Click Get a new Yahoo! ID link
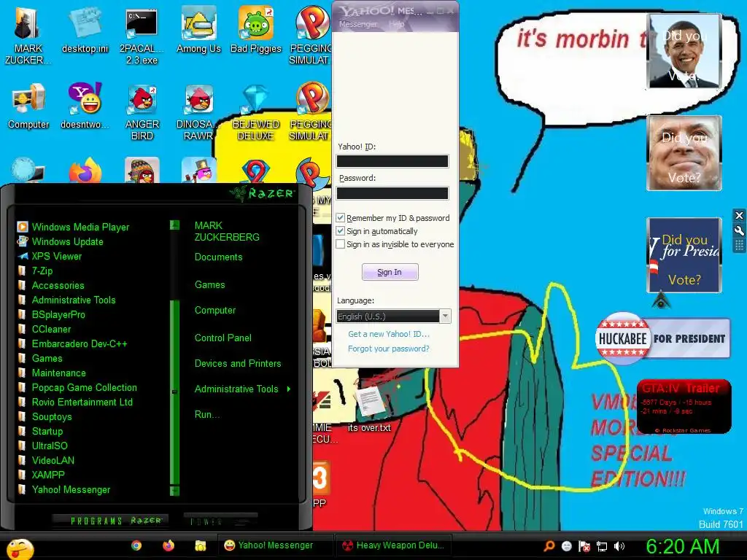The width and height of the screenshot is (747, 560). 389,334
